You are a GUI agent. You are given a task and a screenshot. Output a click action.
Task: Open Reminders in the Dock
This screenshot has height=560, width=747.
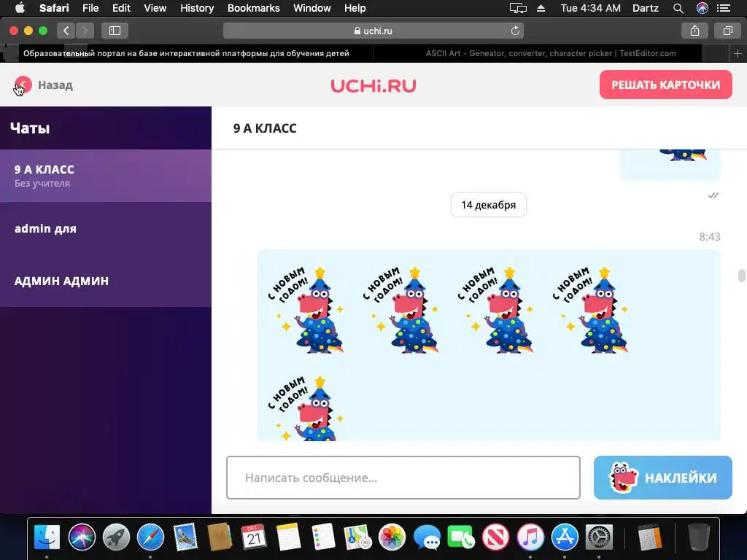(x=323, y=537)
